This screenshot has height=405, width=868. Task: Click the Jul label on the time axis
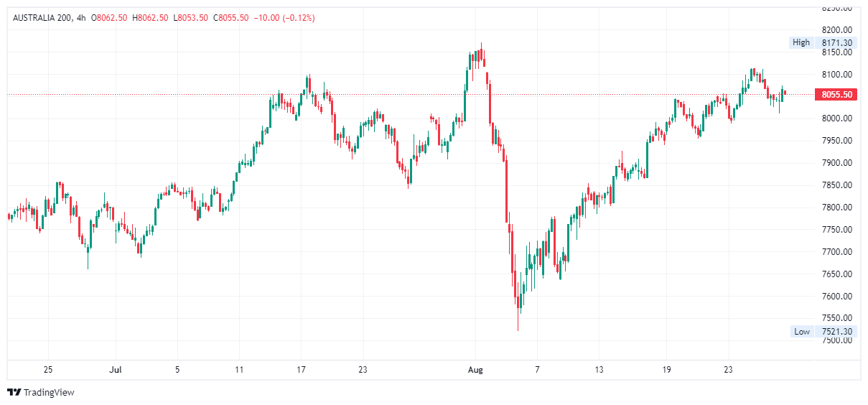tap(116, 371)
